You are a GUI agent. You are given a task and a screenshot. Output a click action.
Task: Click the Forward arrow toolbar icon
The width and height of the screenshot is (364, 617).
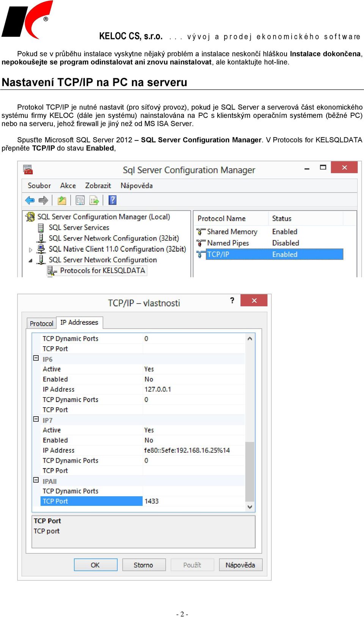tap(44, 200)
